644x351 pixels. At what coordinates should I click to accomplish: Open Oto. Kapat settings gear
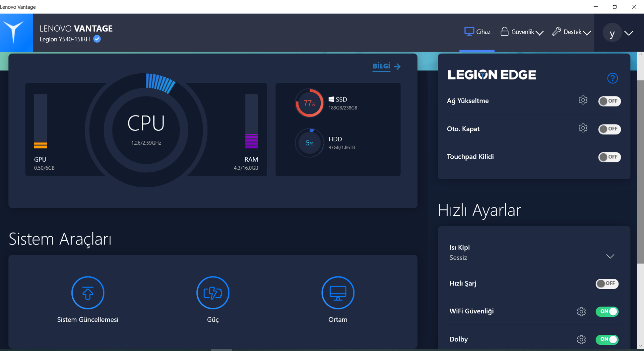[x=583, y=128]
